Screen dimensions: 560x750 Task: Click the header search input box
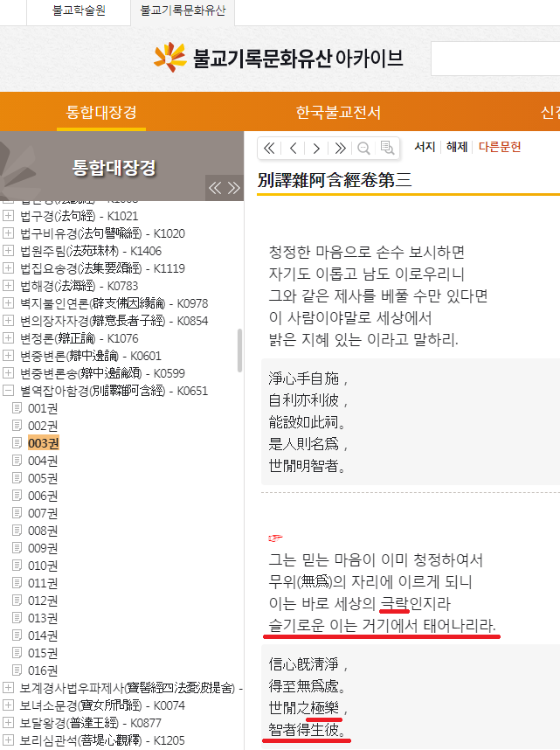pos(495,59)
